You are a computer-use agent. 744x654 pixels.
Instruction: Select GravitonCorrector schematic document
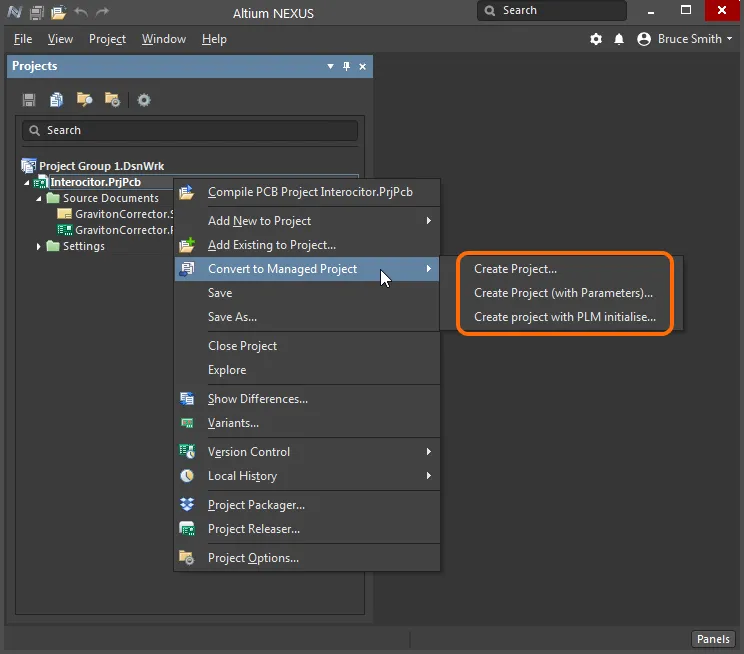(124, 214)
